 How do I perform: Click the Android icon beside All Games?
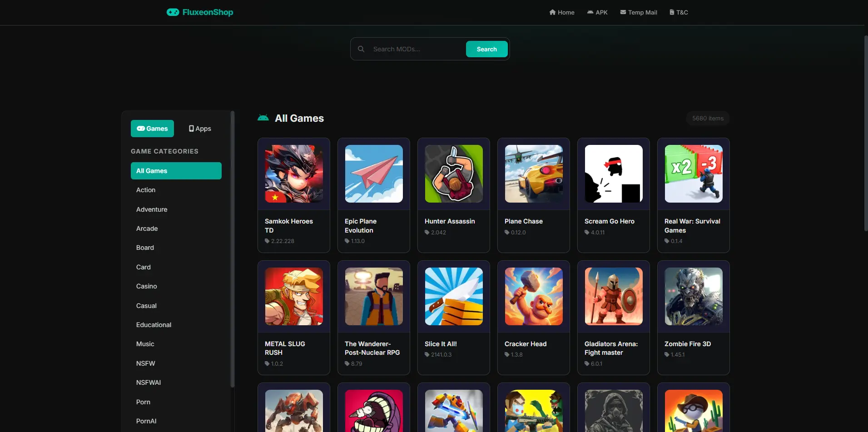coord(263,118)
